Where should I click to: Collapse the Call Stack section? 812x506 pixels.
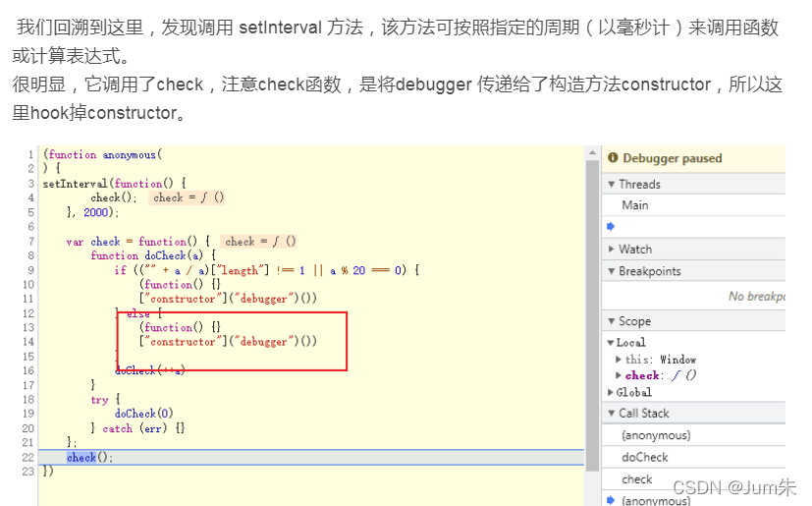point(612,414)
